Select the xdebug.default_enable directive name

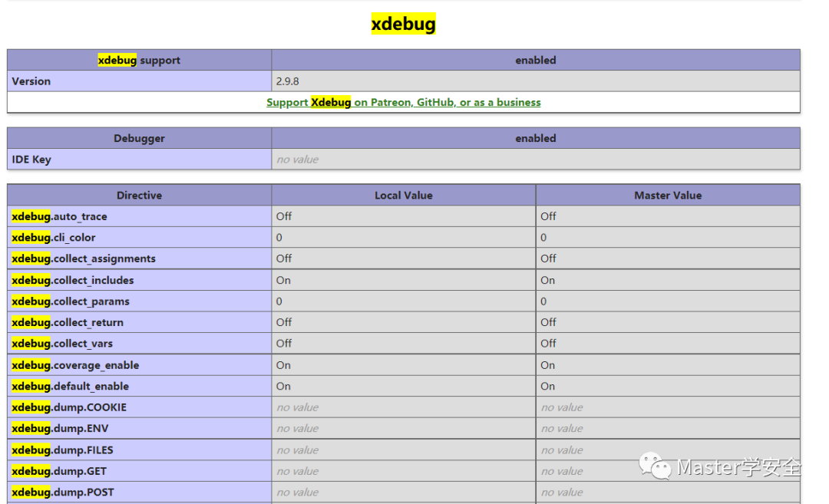pos(70,387)
